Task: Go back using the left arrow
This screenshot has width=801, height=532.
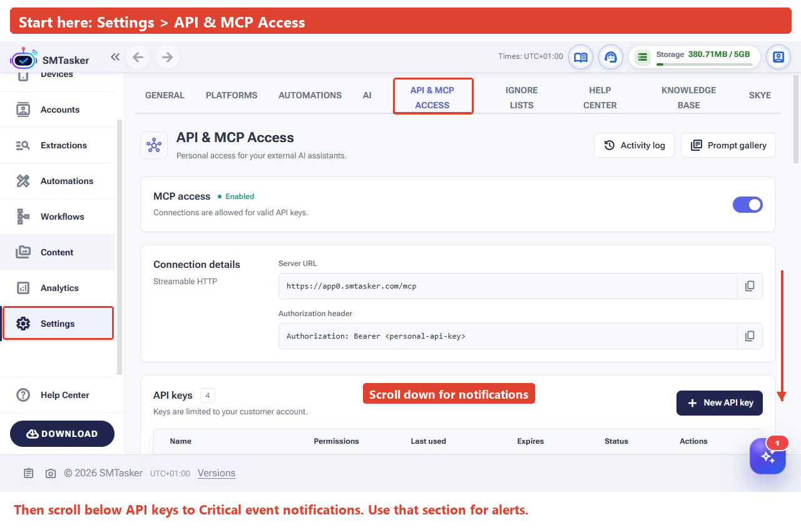Action: tap(138, 58)
